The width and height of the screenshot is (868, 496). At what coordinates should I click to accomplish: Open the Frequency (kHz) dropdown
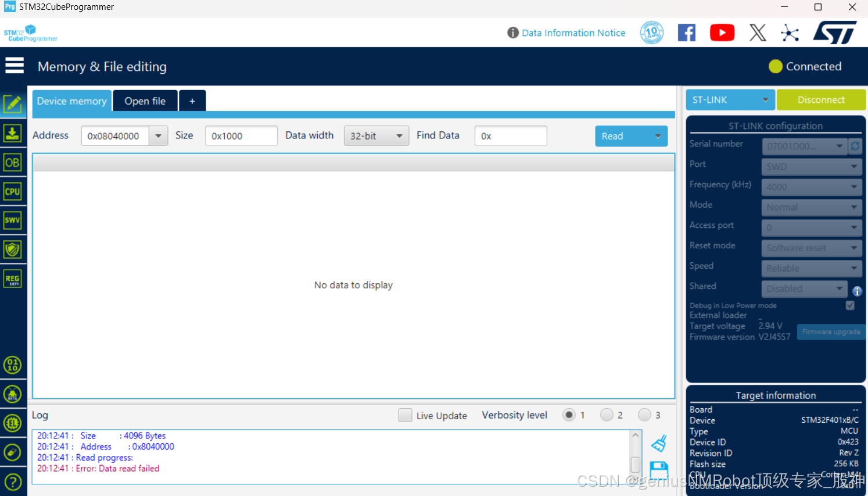tap(812, 187)
